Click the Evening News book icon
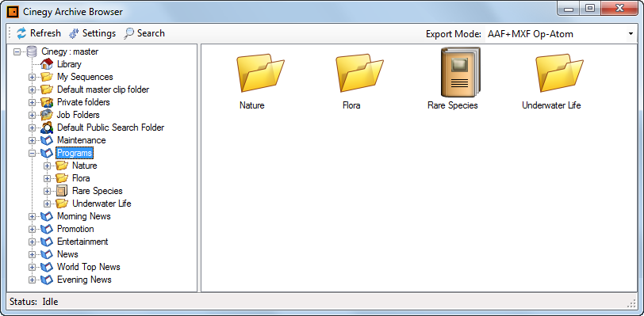The width and height of the screenshot is (644, 316). (x=47, y=280)
